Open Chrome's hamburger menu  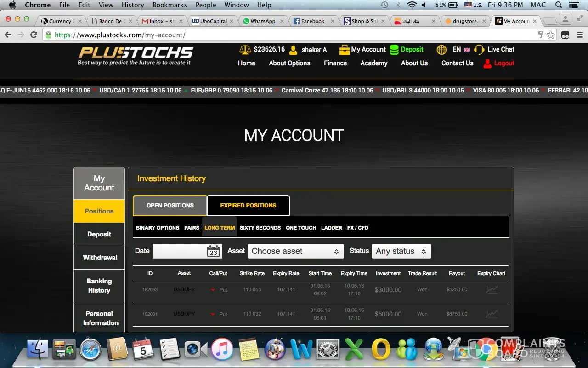[x=580, y=35]
